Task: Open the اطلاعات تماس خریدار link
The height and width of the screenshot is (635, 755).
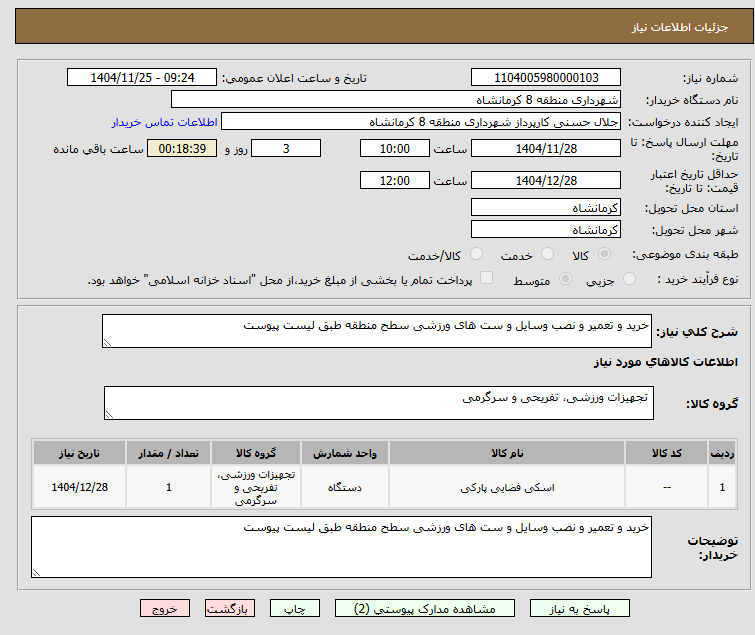Action: (165, 122)
